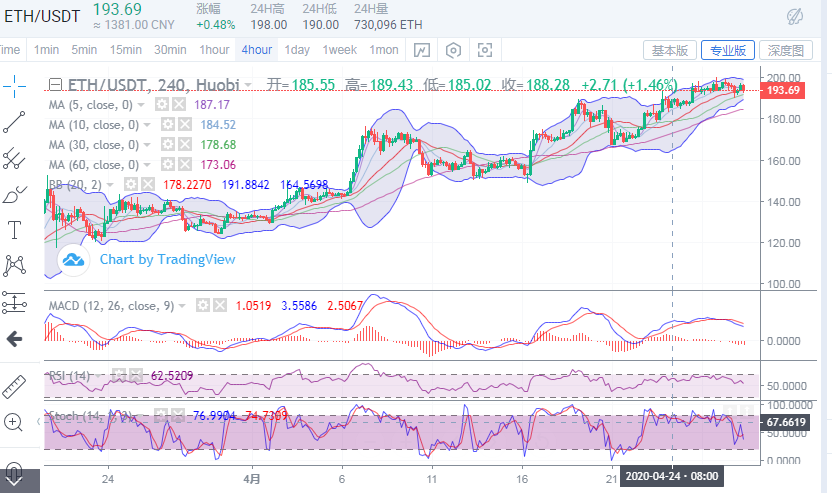Screen dimensions: 832x493
Task: Switch to the 1day timeframe
Action: coord(297,50)
